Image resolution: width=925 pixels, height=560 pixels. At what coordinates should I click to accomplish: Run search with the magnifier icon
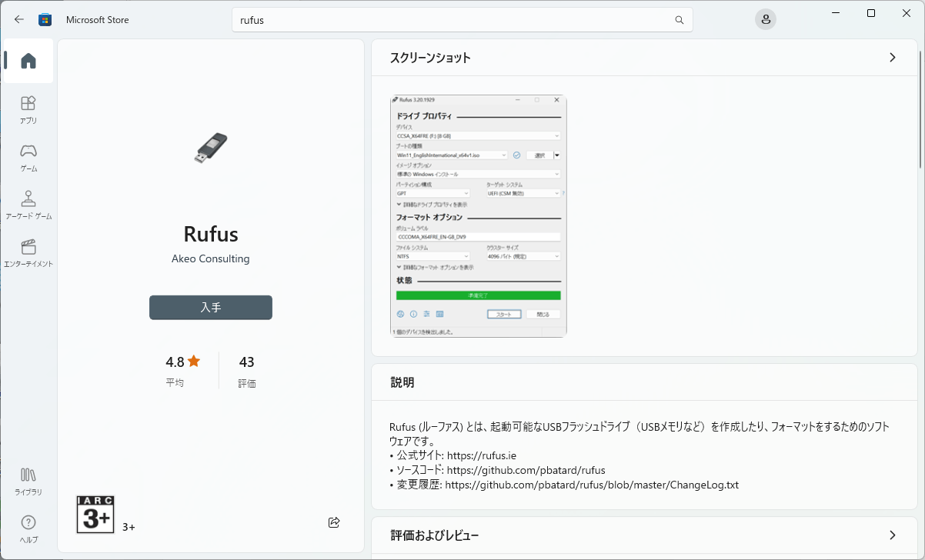point(679,20)
